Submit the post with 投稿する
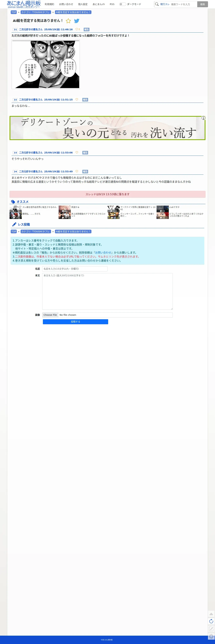 [x=75, y=322]
